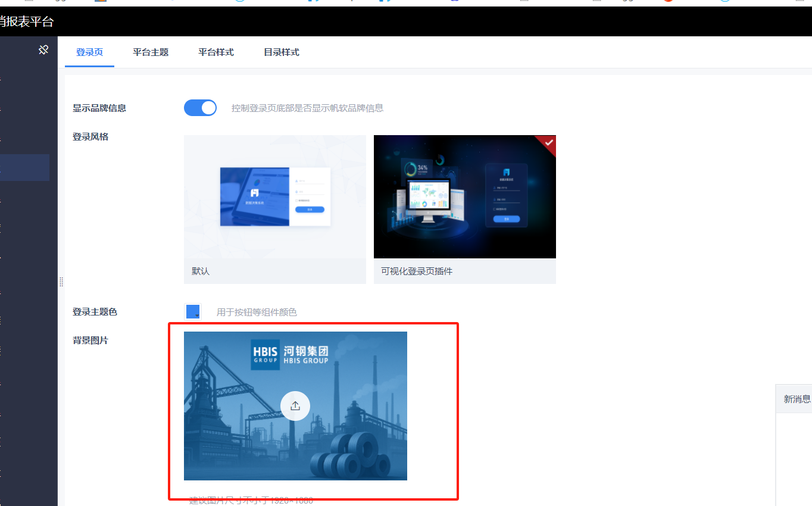
Task: Click the 登录风格 label
Action: (90, 137)
